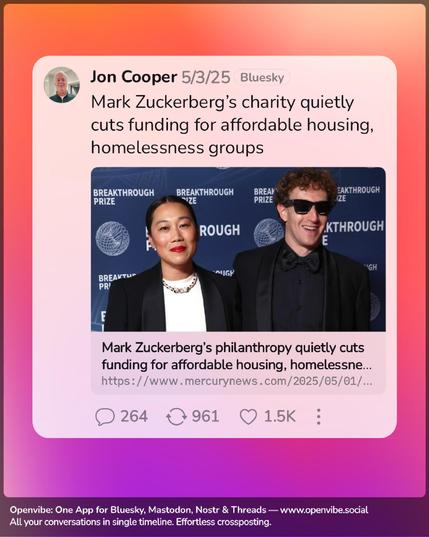Viewport: 429px width, 537px height.
Task: Click the 961 reposts count
Action: point(205,417)
